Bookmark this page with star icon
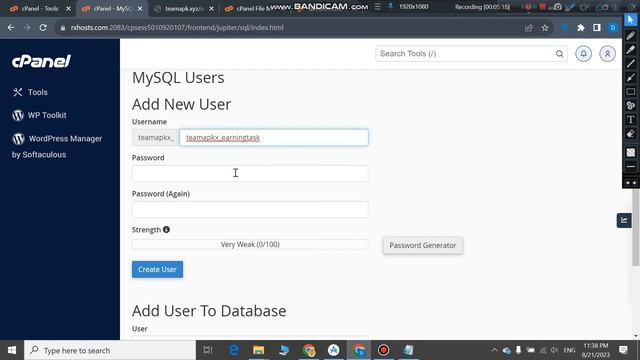The height and width of the screenshot is (360, 640). coord(545,28)
